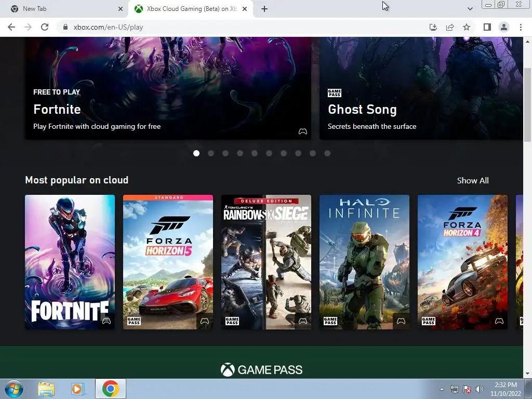Image resolution: width=532 pixels, height=399 pixels.
Task: Select the fifth carousel dot
Action: pyautogui.click(x=255, y=153)
